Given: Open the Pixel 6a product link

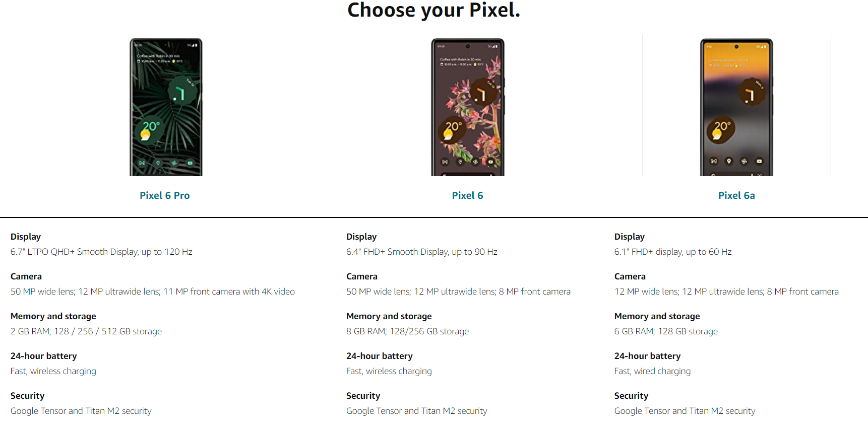Looking at the screenshot, I should pos(736,195).
